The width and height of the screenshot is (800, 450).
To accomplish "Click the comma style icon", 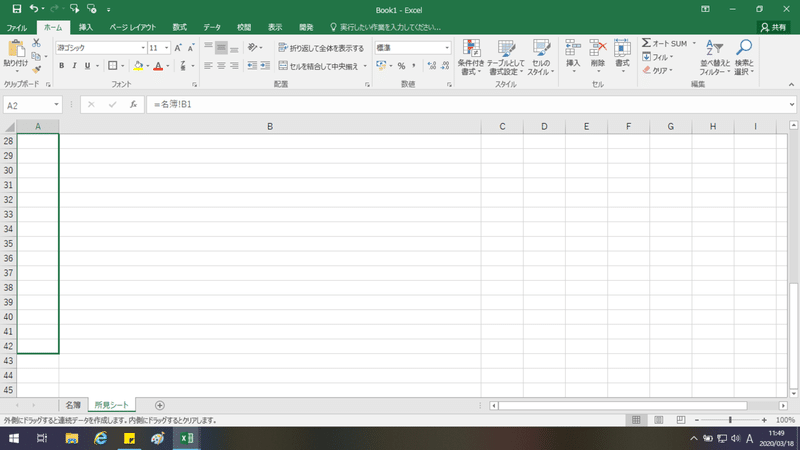I will tap(414, 66).
